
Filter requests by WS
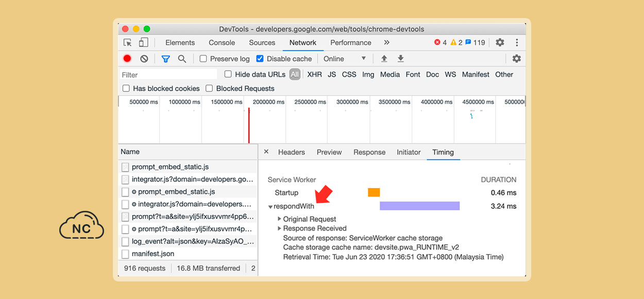tap(450, 74)
